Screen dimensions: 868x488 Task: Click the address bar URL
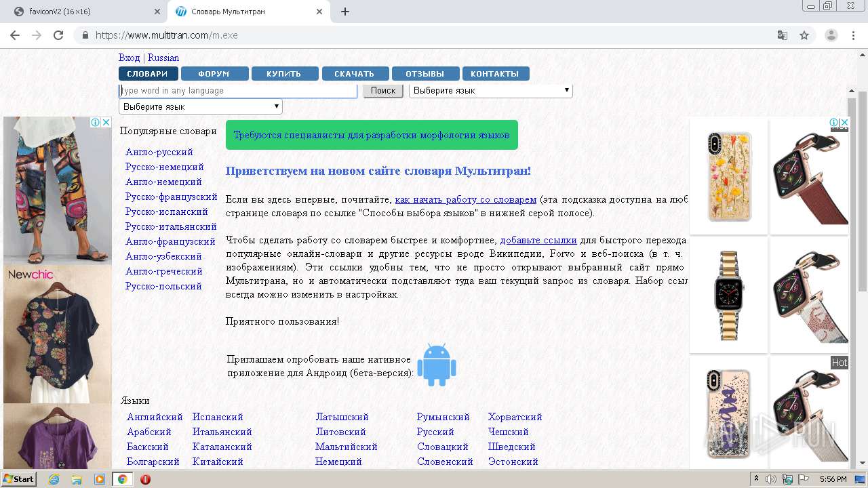pyautogui.click(x=167, y=35)
